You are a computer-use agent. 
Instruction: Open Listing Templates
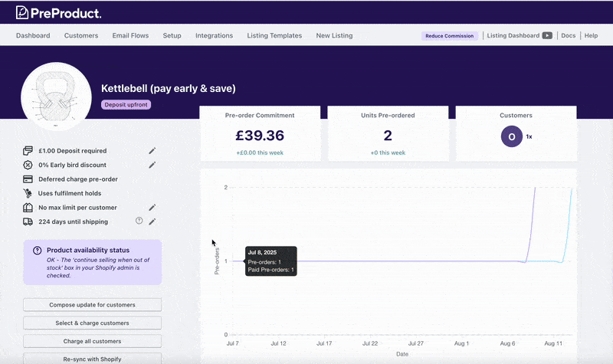[x=274, y=35]
